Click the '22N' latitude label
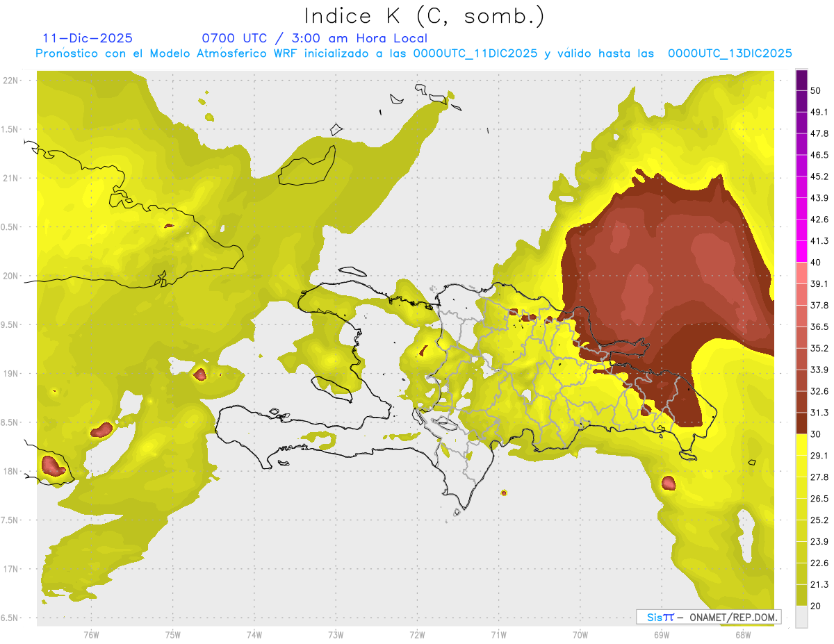This screenshot has width=834, height=644. click(11, 81)
